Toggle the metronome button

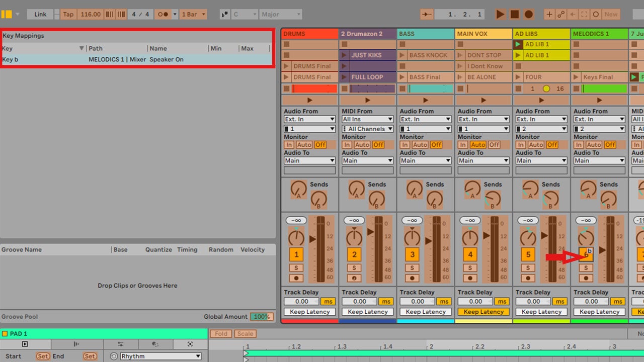point(163,14)
